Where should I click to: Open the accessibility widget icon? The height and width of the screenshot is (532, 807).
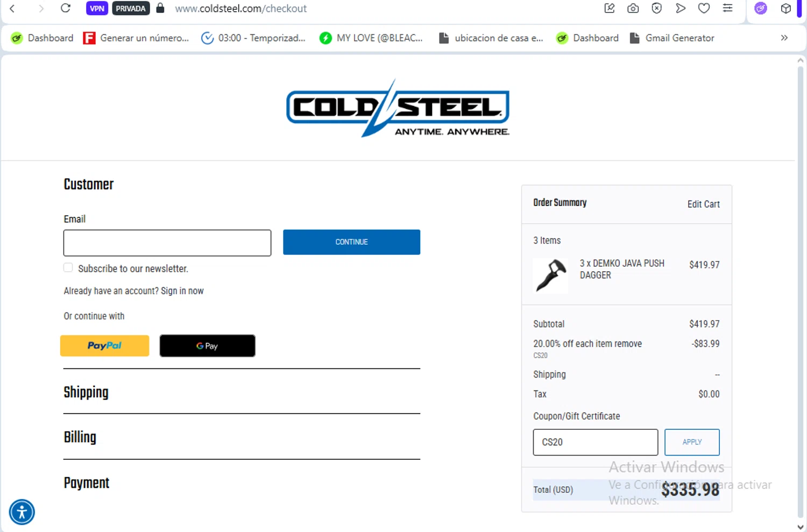(22, 512)
